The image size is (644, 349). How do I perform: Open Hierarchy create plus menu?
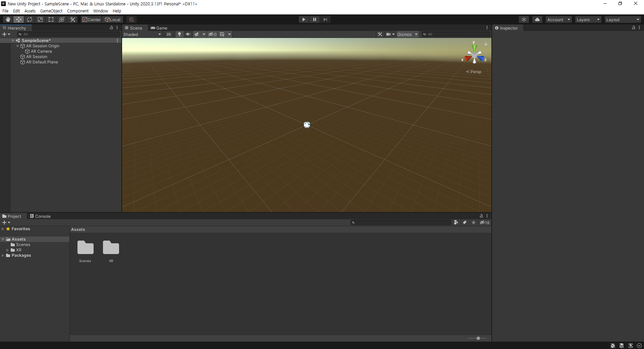click(6, 34)
